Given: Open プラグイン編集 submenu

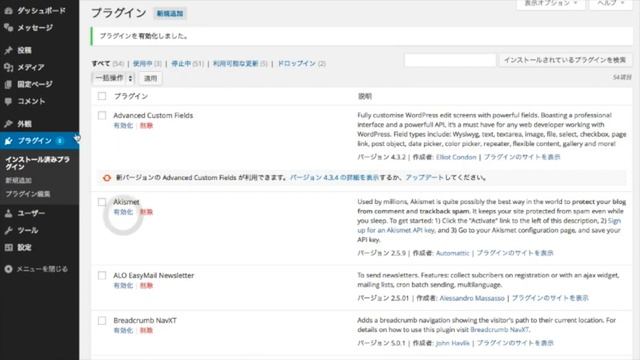Looking at the screenshot, I should point(28,194).
